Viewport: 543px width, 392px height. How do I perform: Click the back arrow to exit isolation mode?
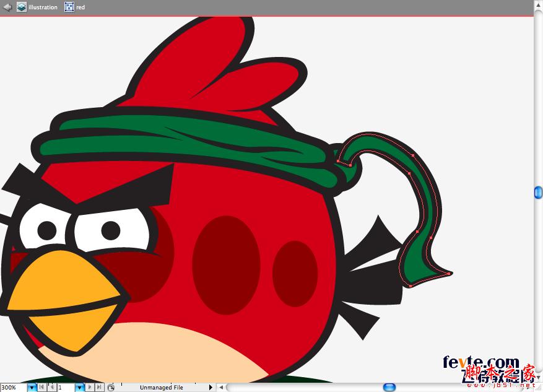coord(7,7)
